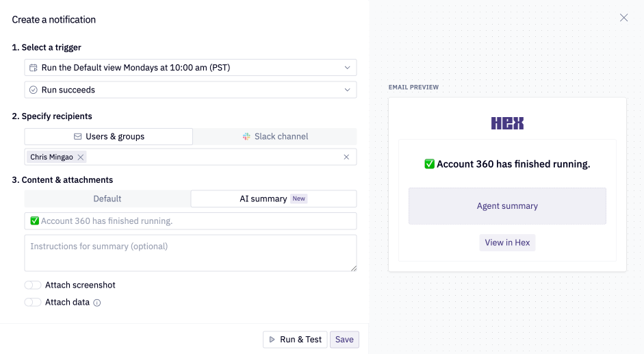
Task: Switch to the Users & groups tab
Action: 109,137
